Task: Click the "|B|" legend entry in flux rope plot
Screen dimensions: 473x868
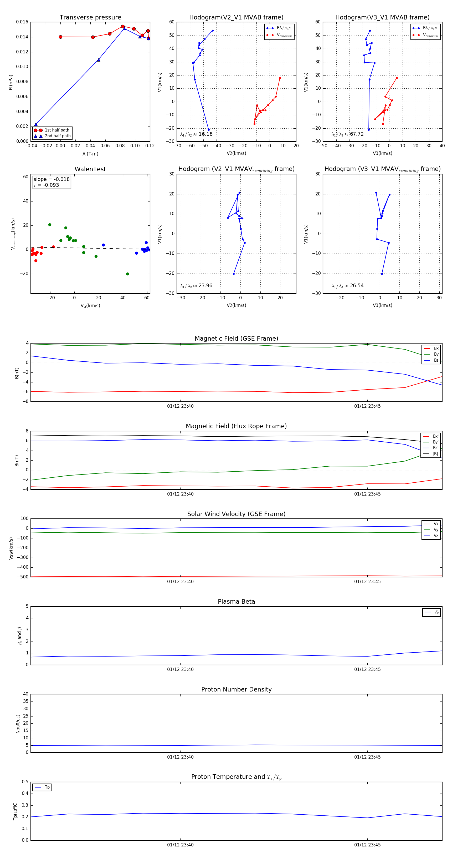Action: [431, 454]
